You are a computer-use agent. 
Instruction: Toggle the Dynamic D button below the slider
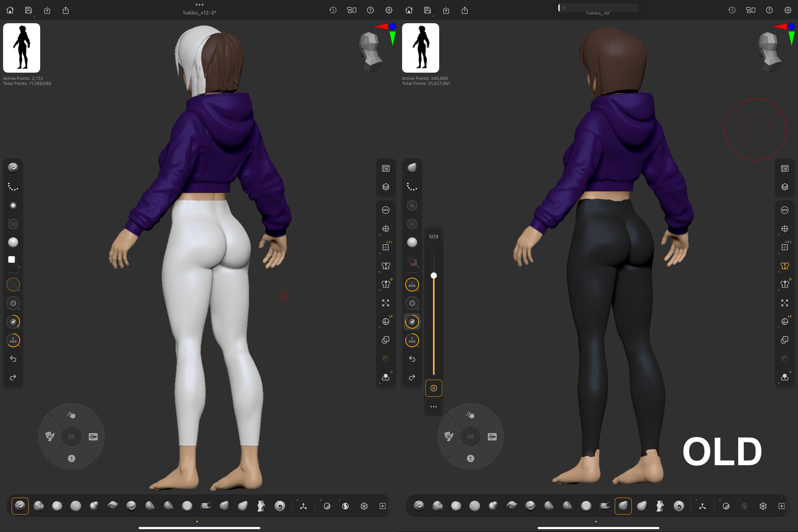(x=433, y=388)
